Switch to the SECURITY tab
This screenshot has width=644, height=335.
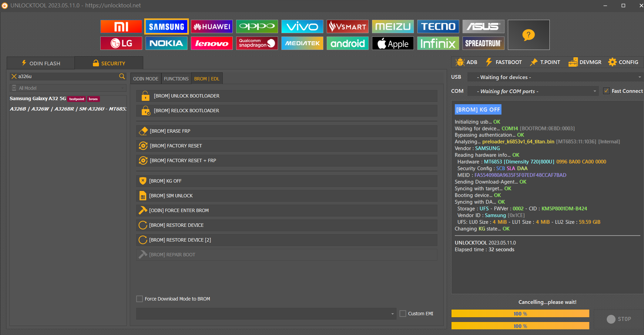[x=109, y=63]
